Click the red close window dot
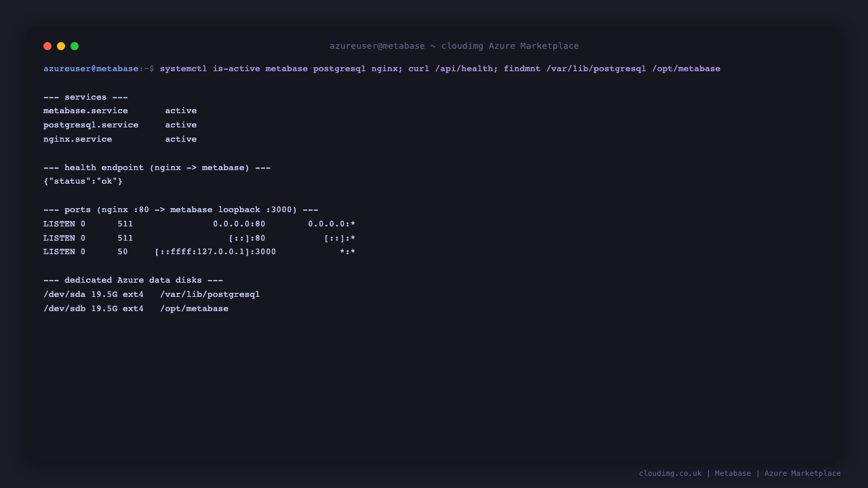Image resolution: width=868 pixels, height=488 pixels. 47,46
